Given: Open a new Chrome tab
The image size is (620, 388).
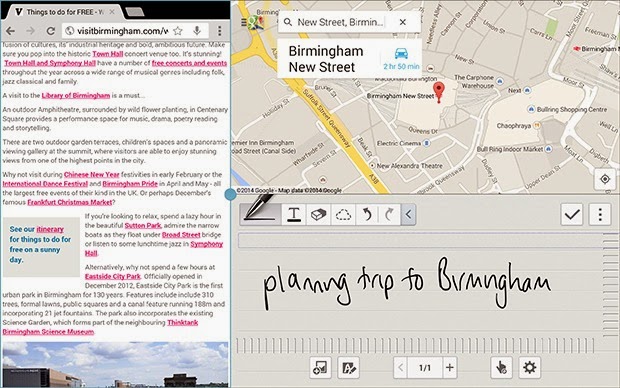Looking at the screenshot, I should (x=135, y=12).
